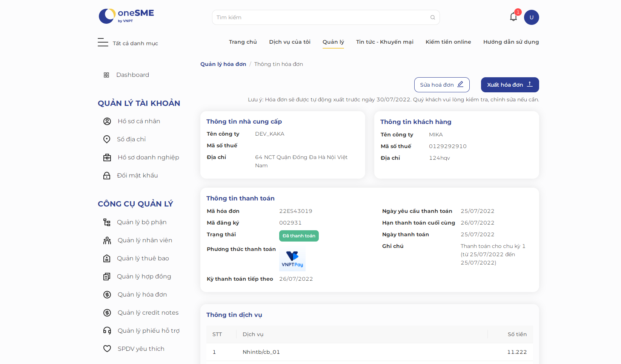Click the user avatar U icon
Image resolution: width=621 pixels, height=364 pixels.
pos(531,17)
